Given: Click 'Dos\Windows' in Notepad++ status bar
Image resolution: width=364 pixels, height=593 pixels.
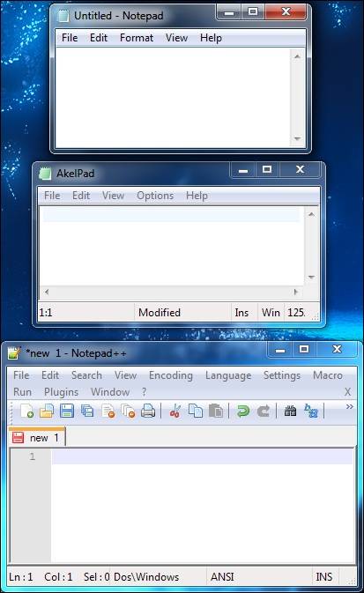Looking at the screenshot, I should 146,577.
